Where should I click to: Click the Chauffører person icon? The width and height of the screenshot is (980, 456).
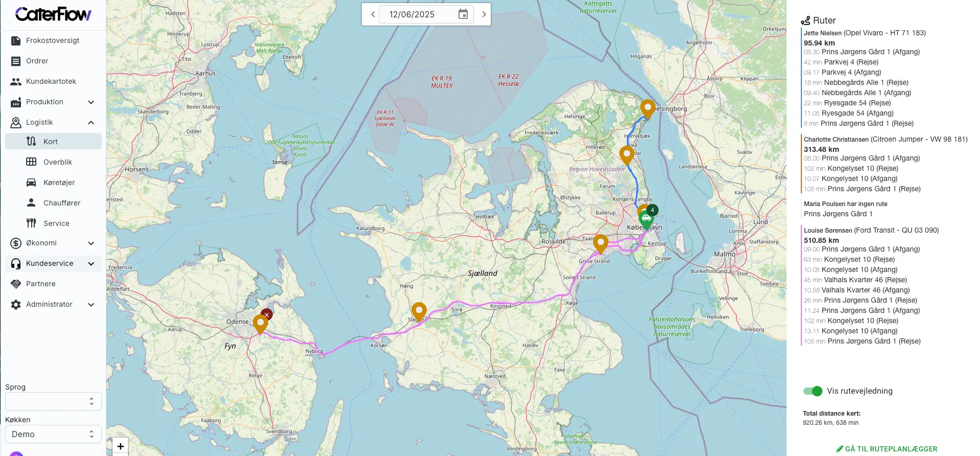pyautogui.click(x=31, y=203)
